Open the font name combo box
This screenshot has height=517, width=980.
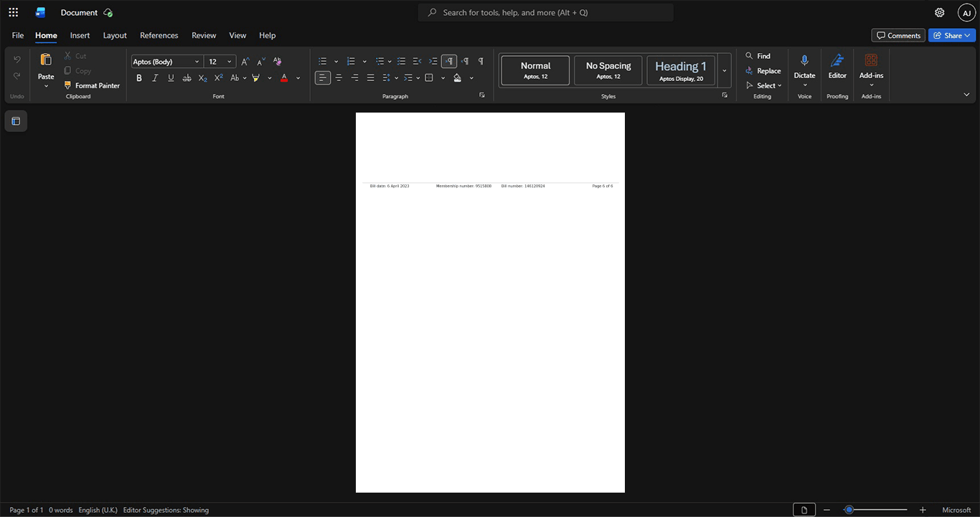click(x=166, y=62)
